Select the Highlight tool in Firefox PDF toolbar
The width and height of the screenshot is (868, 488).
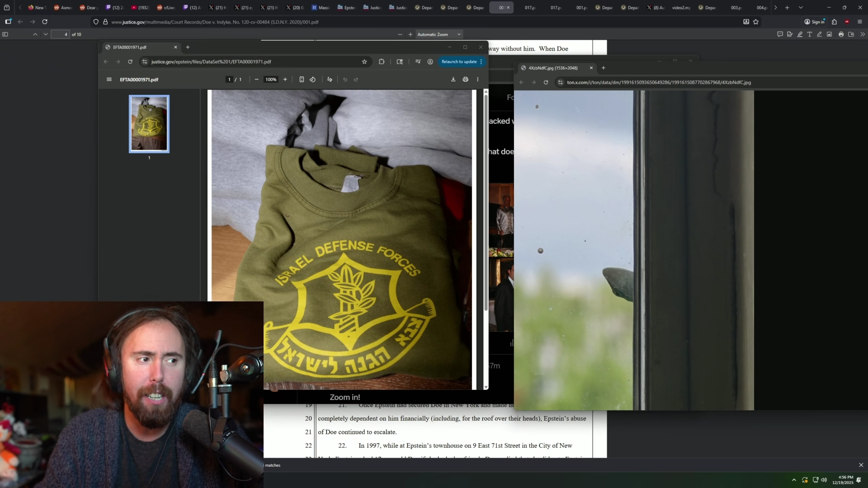pyautogui.click(x=800, y=34)
